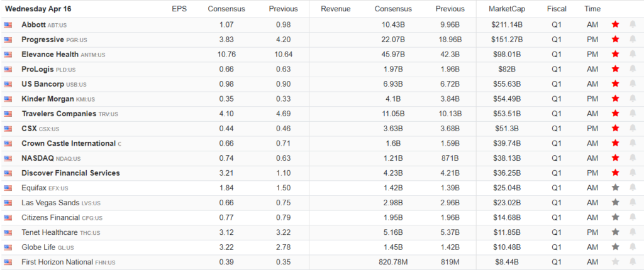This screenshot has height=270, width=644.
Task: Click the alert bell for Progressive
Action: pos(633,40)
